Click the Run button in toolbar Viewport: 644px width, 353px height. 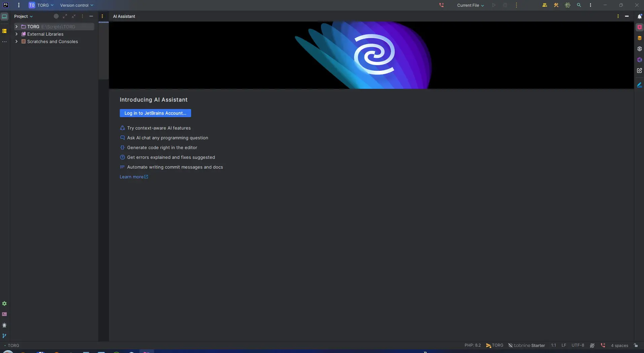tap(494, 5)
